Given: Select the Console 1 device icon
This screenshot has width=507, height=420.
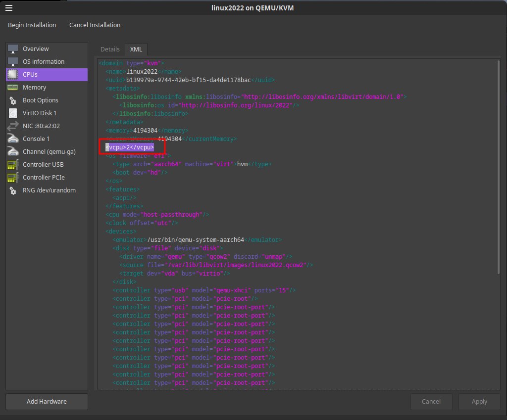Looking at the screenshot, I should pos(12,139).
